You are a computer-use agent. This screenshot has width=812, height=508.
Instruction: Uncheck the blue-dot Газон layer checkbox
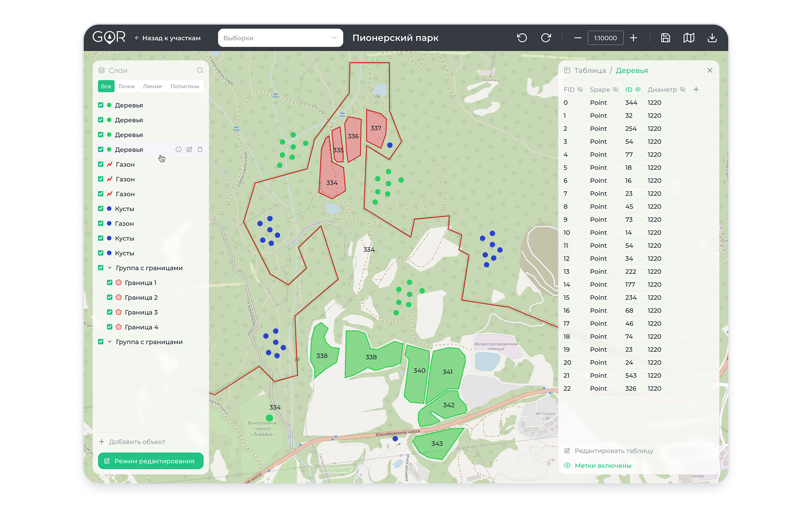click(x=101, y=224)
